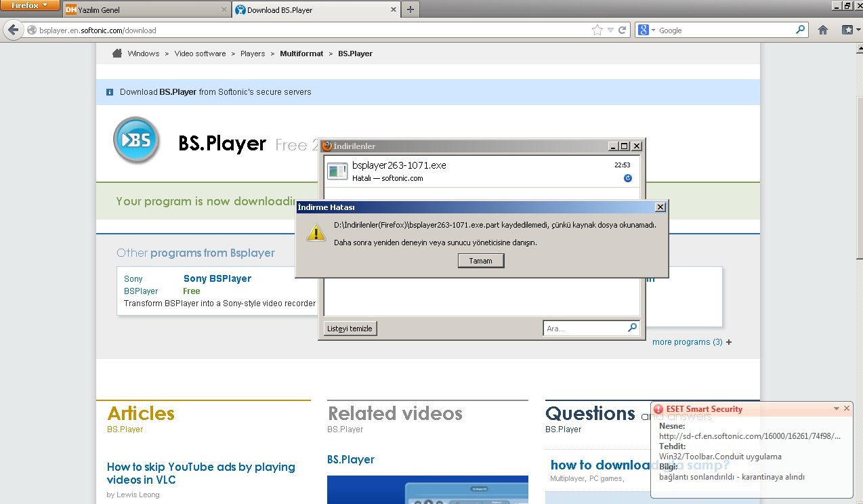Click the BS.Player logo icon

click(x=137, y=140)
